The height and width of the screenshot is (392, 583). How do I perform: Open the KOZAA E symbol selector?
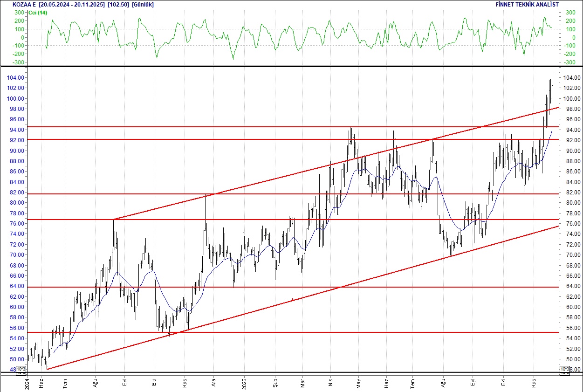(25, 4)
